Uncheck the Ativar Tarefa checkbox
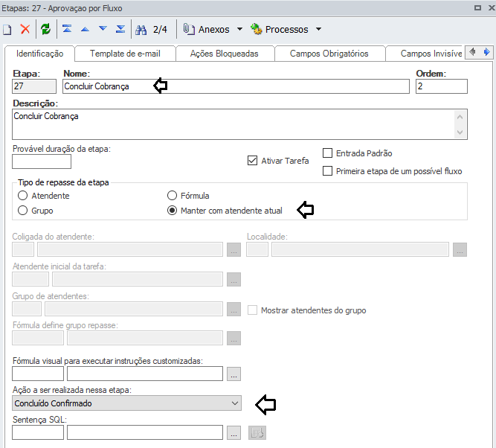 click(x=252, y=160)
